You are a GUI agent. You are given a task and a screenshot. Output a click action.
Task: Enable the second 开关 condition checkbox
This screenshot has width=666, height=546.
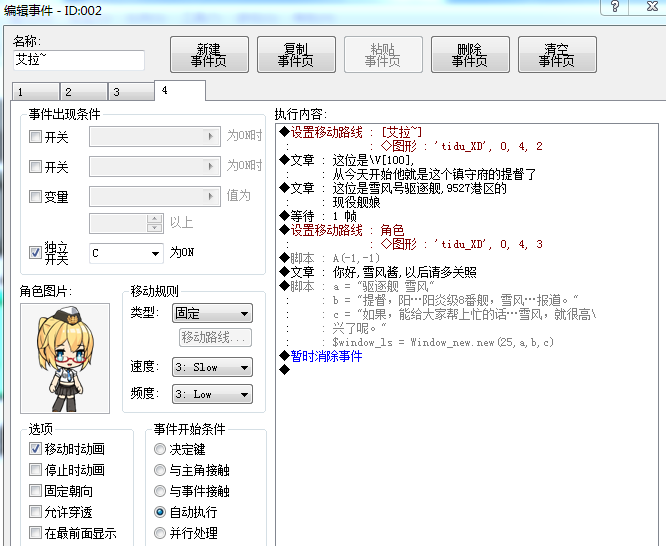coord(35,166)
